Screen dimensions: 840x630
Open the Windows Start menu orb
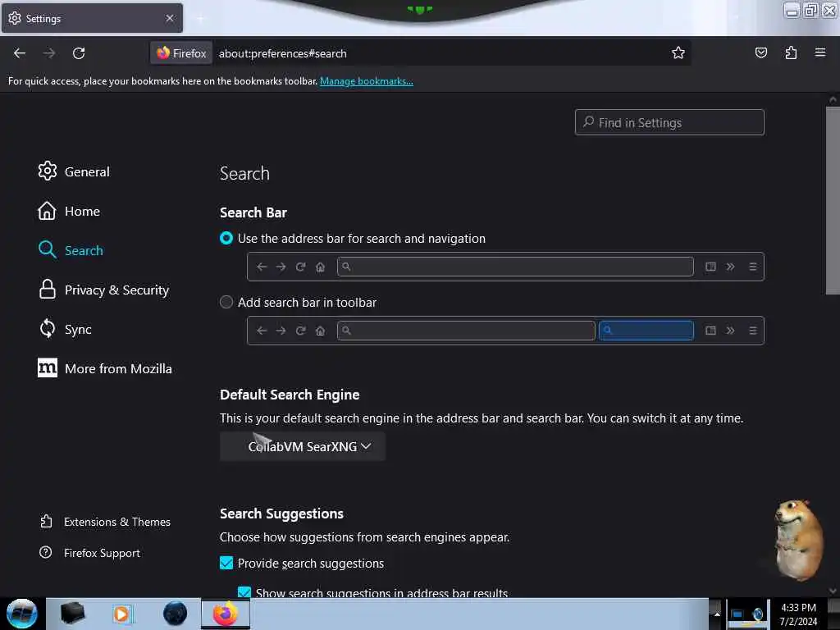pos(22,614)
